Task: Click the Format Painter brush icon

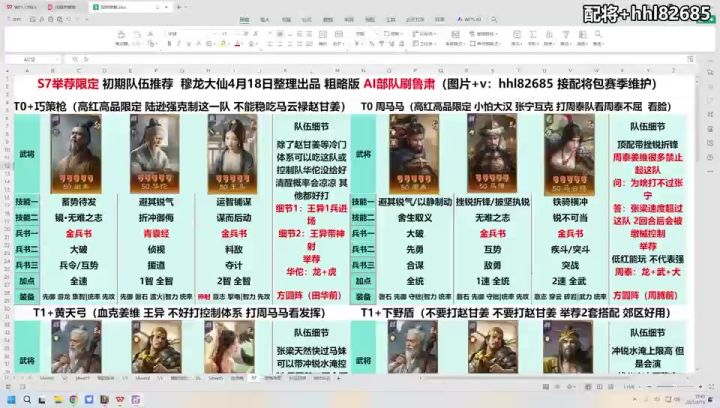Action: 121,35
